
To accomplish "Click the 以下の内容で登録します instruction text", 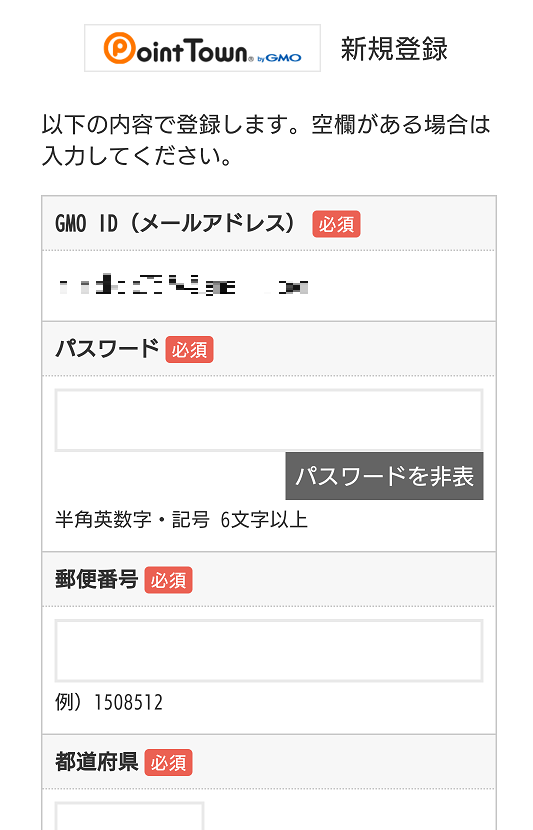I will coord(266,140).
